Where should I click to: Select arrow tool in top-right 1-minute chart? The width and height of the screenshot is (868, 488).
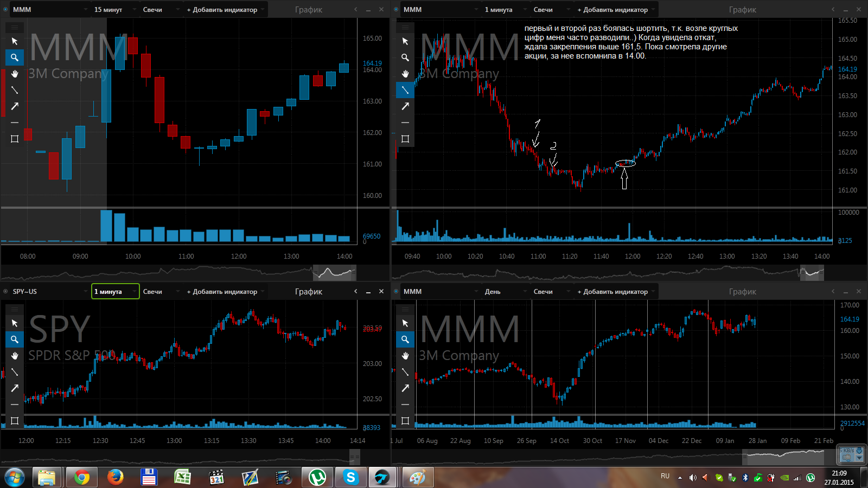click(x=405, y=106)
